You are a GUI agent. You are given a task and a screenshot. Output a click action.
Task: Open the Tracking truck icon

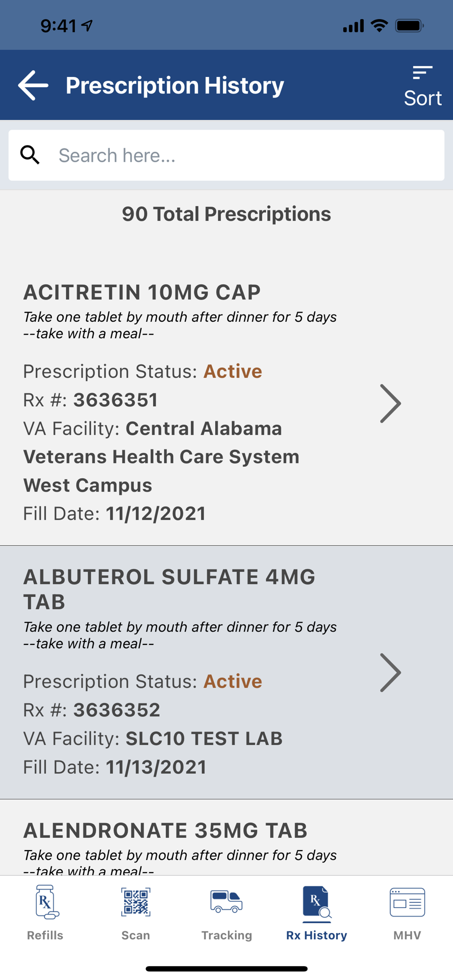226,901
